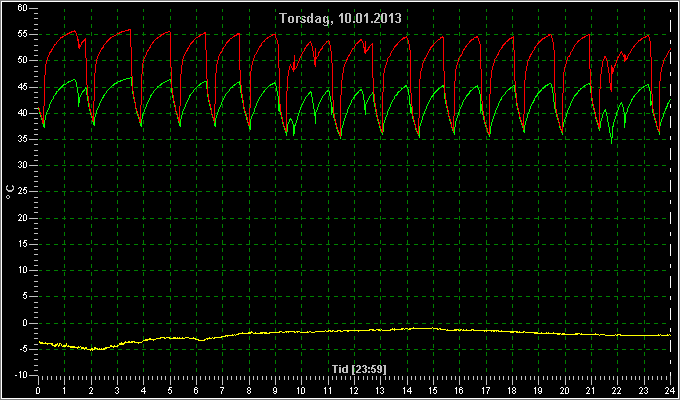Click hour 9 tick on x-axis
Image resolution: width=680 pixels, height=400 pixels.
pyautogui.click(x=275, y=390)
